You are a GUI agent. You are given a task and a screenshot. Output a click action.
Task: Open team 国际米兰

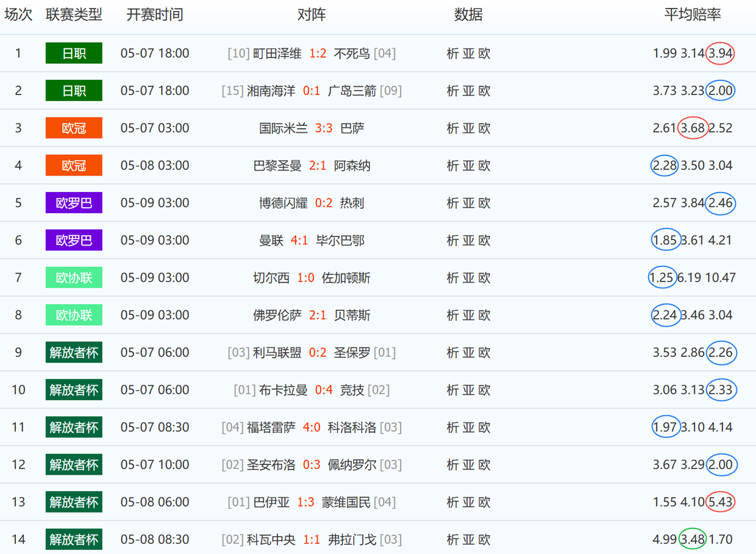[283, 129]
